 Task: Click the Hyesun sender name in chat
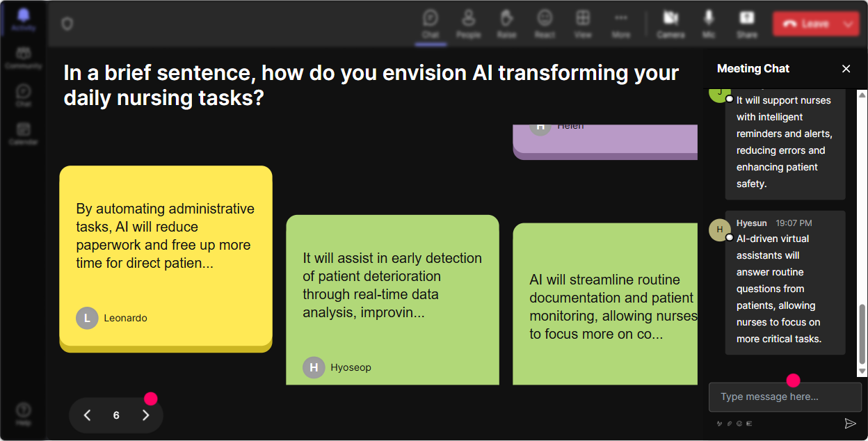point(752,223)
